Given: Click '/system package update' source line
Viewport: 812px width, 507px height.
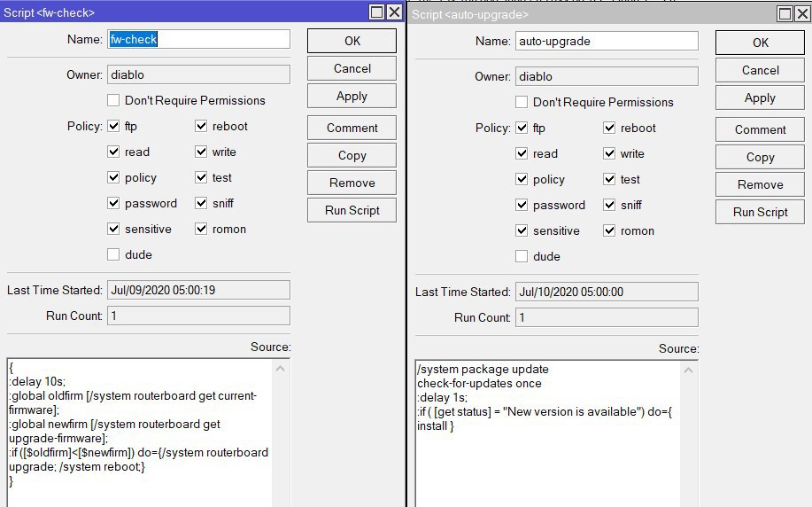Looking at the screenshot, I should click(483, 369).
